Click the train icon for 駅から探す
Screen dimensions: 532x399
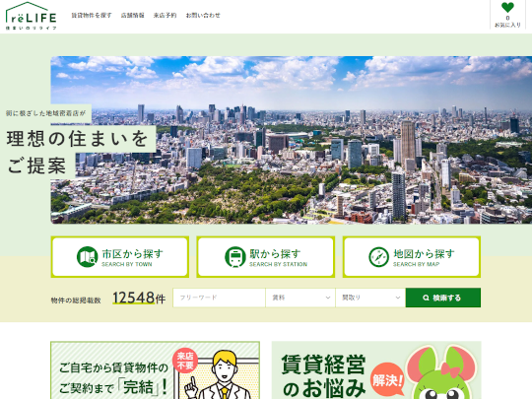[x=235, y=257]
